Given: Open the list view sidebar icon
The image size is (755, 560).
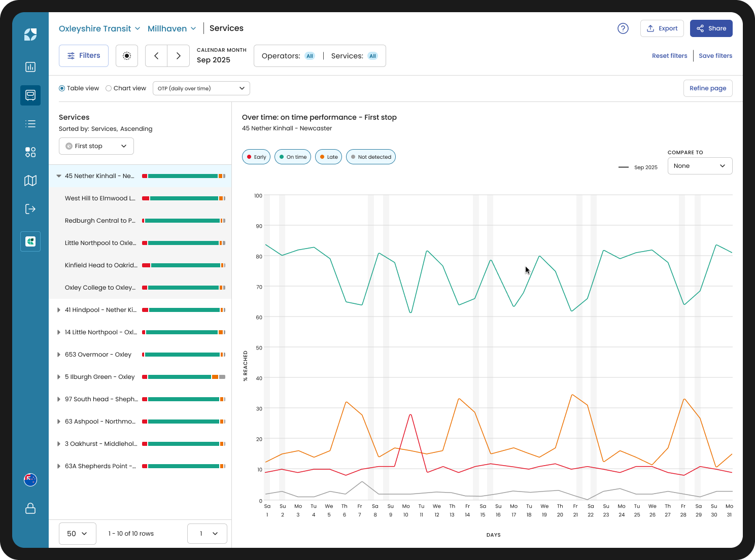Looking at the screenshot, I should coord(30,124).
